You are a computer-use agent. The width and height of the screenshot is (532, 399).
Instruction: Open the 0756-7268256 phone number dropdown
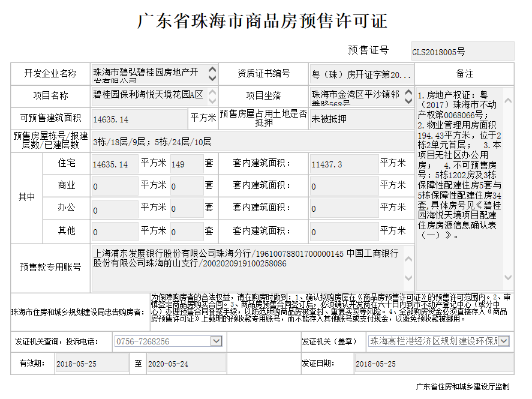click(216, 341)
